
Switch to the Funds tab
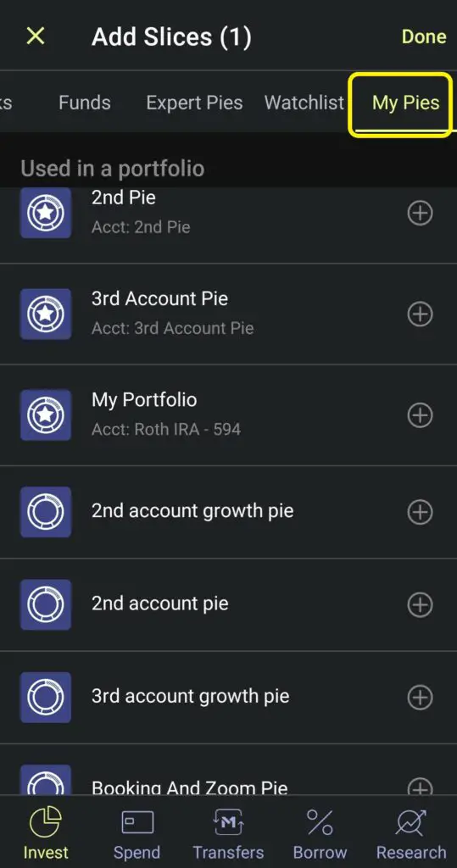[x=85, y=103]
